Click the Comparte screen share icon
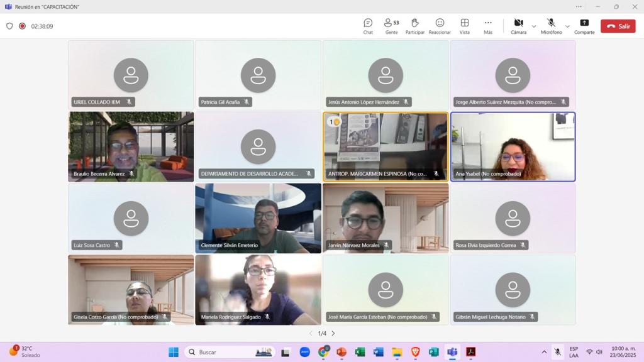 click(584, 26)
